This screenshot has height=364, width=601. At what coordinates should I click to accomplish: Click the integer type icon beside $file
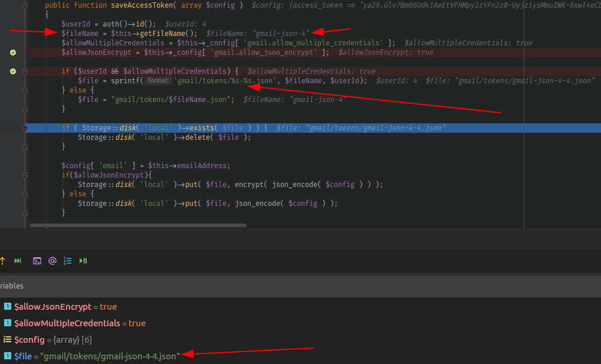tap(7, 356)
